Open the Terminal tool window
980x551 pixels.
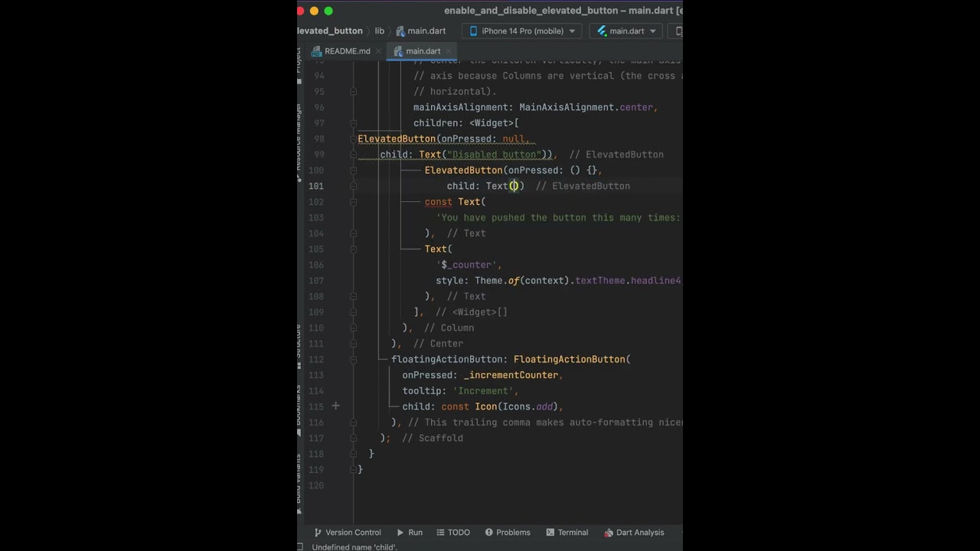pos(567,533)
